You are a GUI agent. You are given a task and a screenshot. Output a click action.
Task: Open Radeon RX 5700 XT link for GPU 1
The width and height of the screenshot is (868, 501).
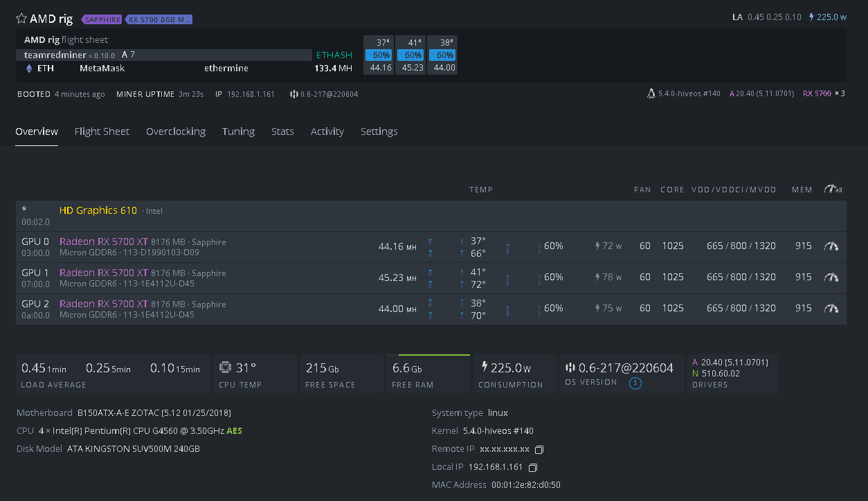[x=104, y=273]
